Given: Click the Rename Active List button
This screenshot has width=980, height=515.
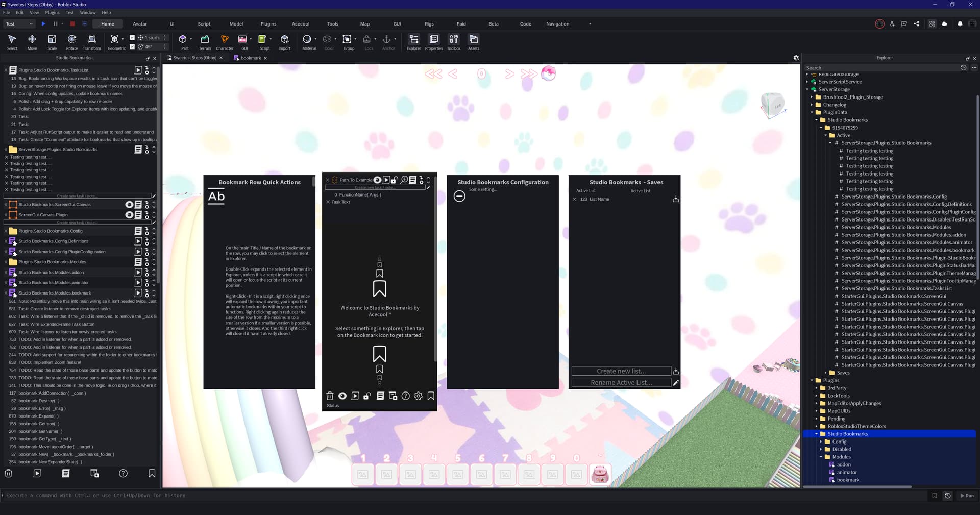Looking at the screenshot, I should (621, 382).
